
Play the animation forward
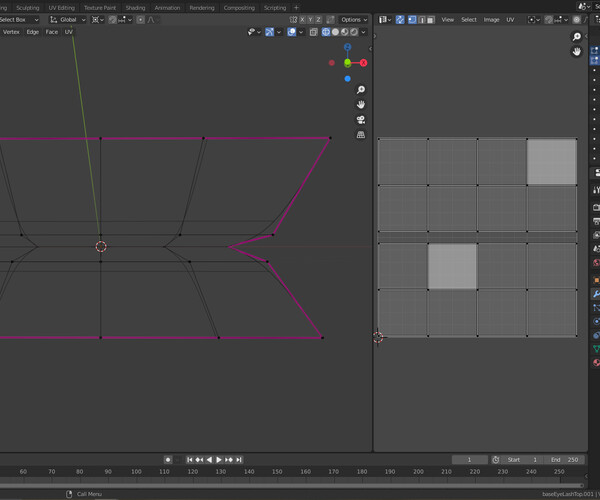[x=218, y=459]
